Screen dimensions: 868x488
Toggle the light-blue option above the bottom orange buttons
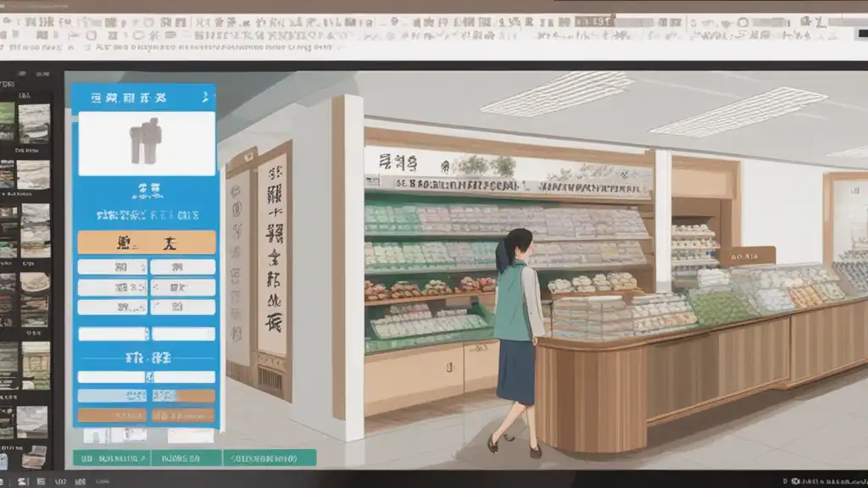tap(112, 396)
